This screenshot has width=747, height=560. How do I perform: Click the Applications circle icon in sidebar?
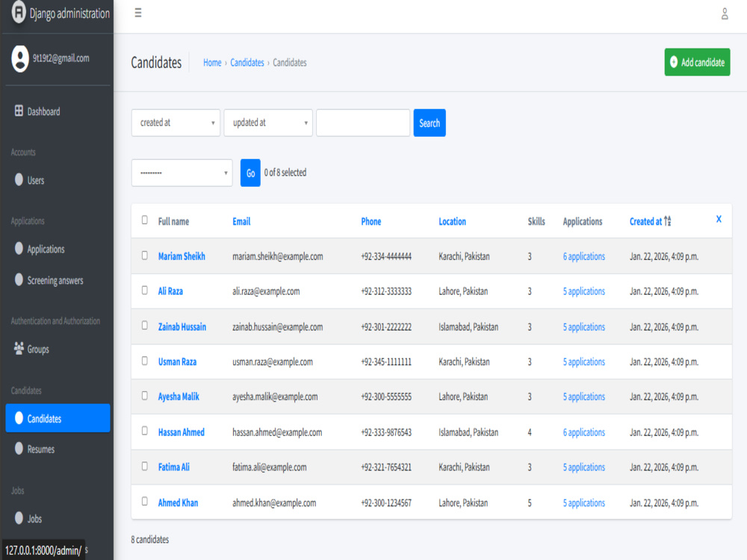click(19, 248)
